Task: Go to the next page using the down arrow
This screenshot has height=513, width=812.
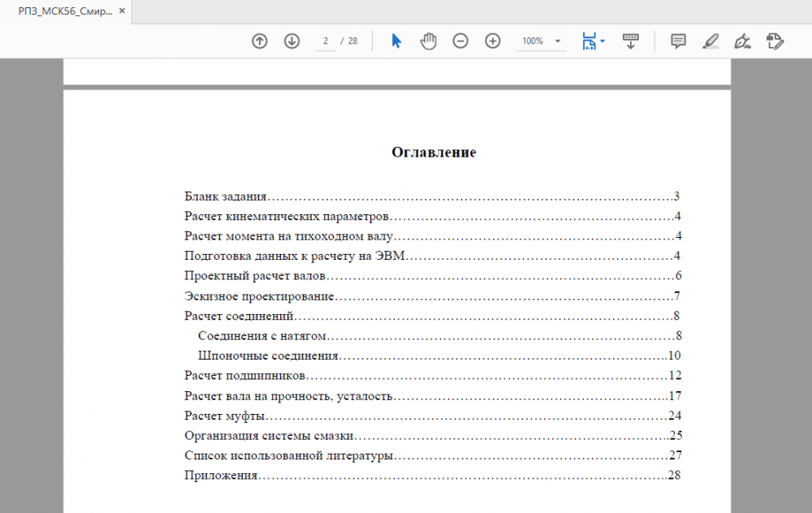Action: [292, 41]
